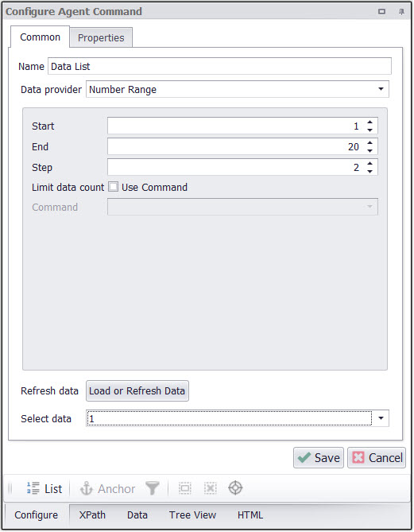The width and height of the screenshot is (414, 532).
Task: Increase the Start value with up arrow
Action: coord(370,122)
